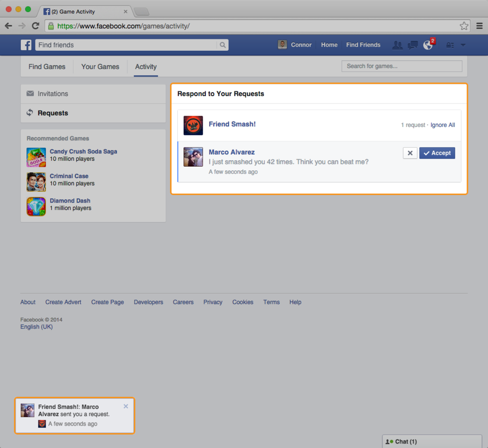Click the Facebook logo icon

pyautogui.click(x=26, y=45)
